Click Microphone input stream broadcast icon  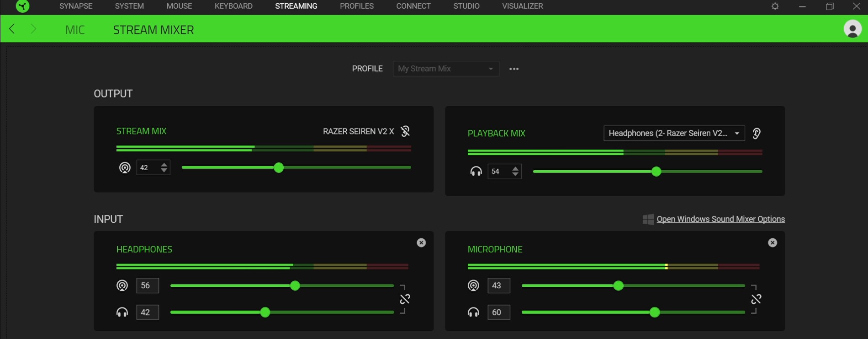click(473, 285)
